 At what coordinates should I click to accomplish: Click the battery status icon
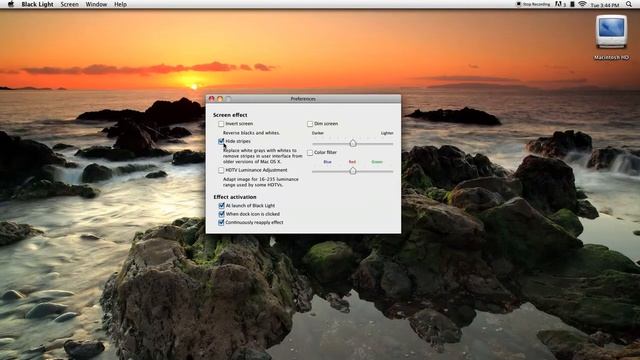[x=572, y=4]
